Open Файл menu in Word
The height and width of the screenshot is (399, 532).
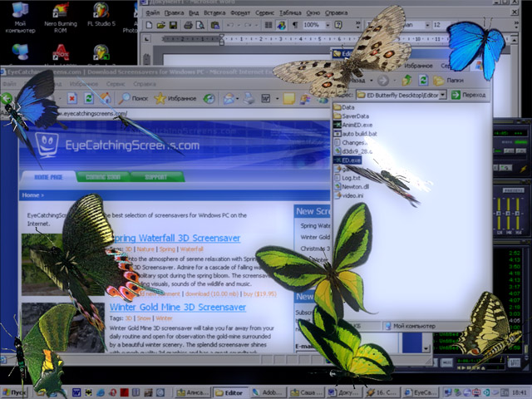(153, 13)
